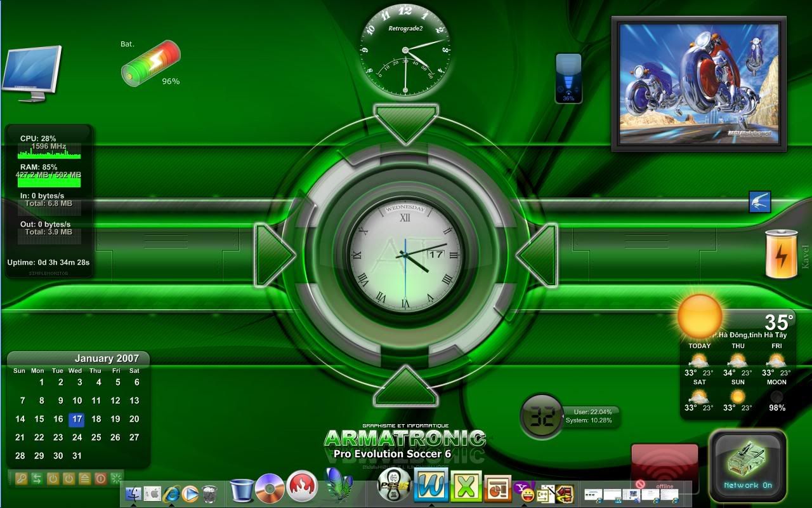
Task: Launch Nero burning app from dock
Action: click(x=302, y=488)
